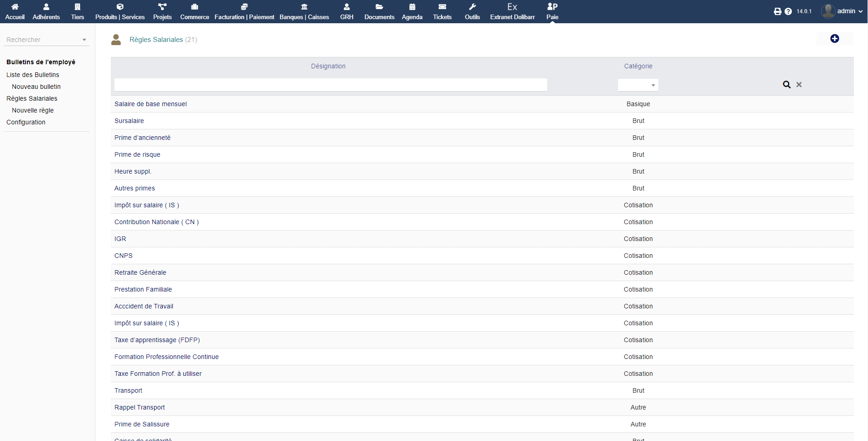
Task: Expand the Catégorie filter dropdown
Action: click(638, 85)
